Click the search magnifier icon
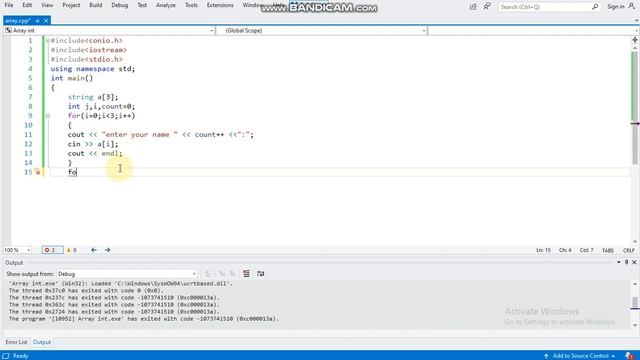The image size is (640, 360). (595, 7)
